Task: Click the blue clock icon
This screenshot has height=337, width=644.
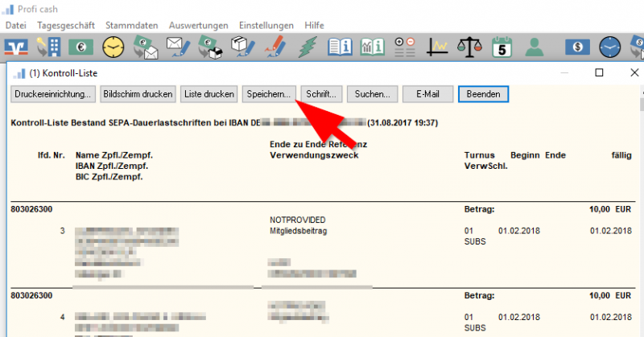Action: click(609, 47)
